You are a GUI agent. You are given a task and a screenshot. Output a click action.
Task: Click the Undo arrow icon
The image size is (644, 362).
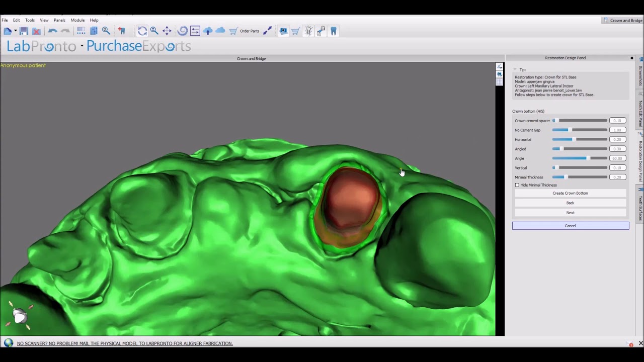click(52, 31)
